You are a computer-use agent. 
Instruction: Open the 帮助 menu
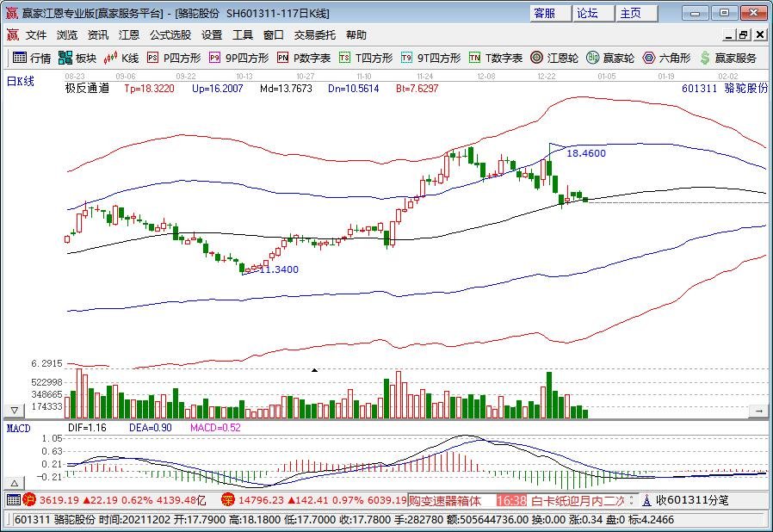356,34
